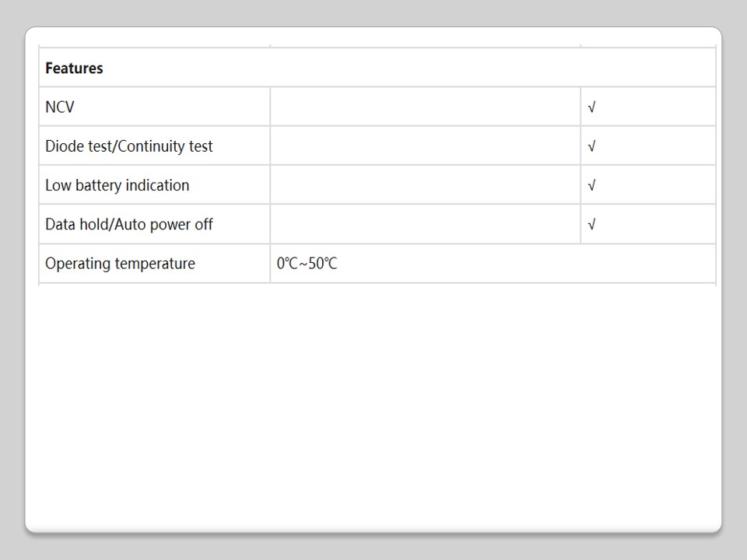
Task: Click the empty middle cell in NCV row
Action: (425, 107)
